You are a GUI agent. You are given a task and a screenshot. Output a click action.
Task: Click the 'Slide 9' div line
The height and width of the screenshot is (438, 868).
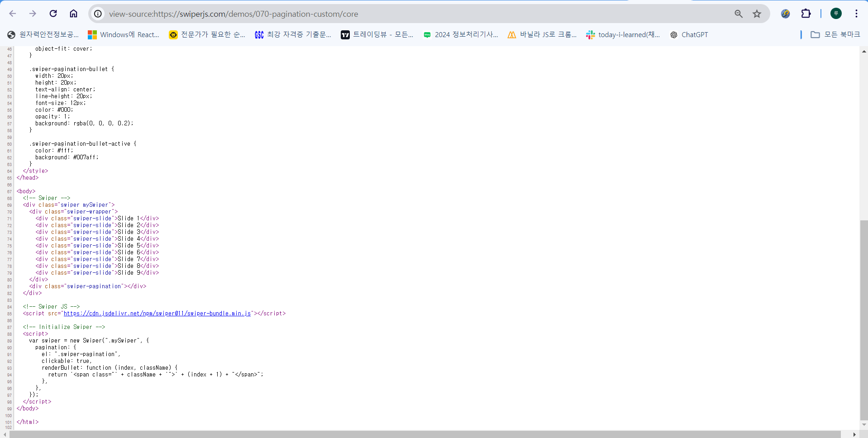click(97, 272)
